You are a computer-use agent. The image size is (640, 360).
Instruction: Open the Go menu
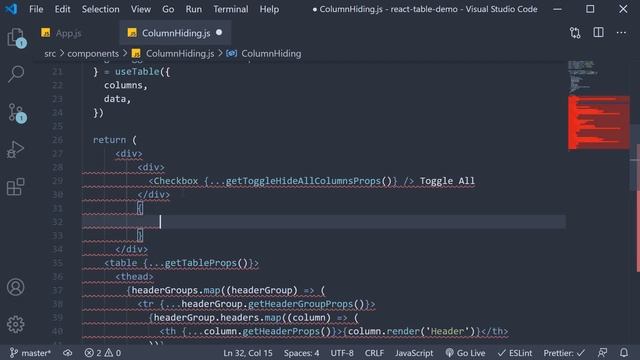(x=168, y=9)
